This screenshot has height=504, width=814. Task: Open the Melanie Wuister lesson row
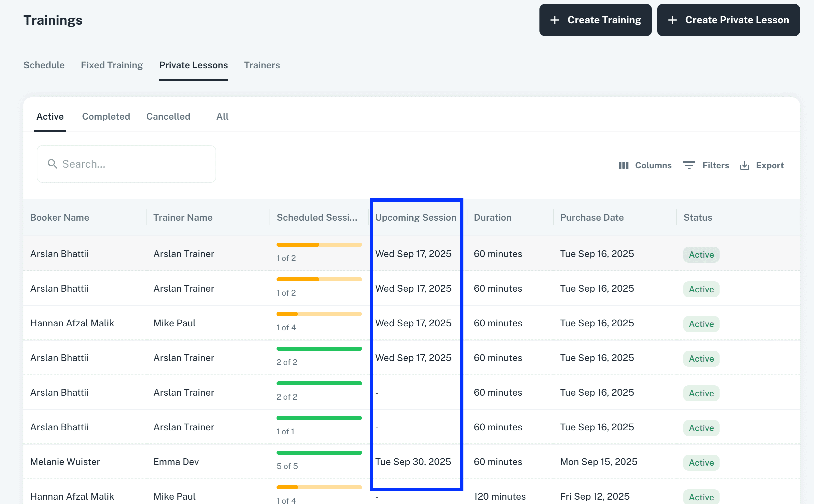coord(65,462)
